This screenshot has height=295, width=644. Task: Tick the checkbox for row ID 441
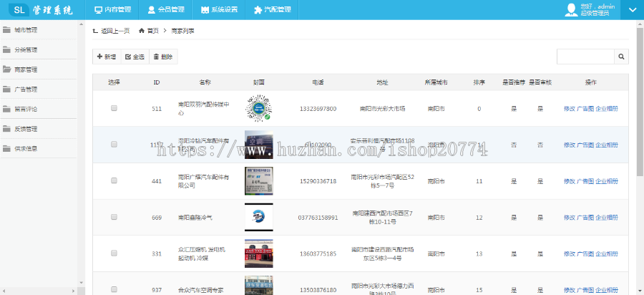pyautogui.click(x=114, y=181)
